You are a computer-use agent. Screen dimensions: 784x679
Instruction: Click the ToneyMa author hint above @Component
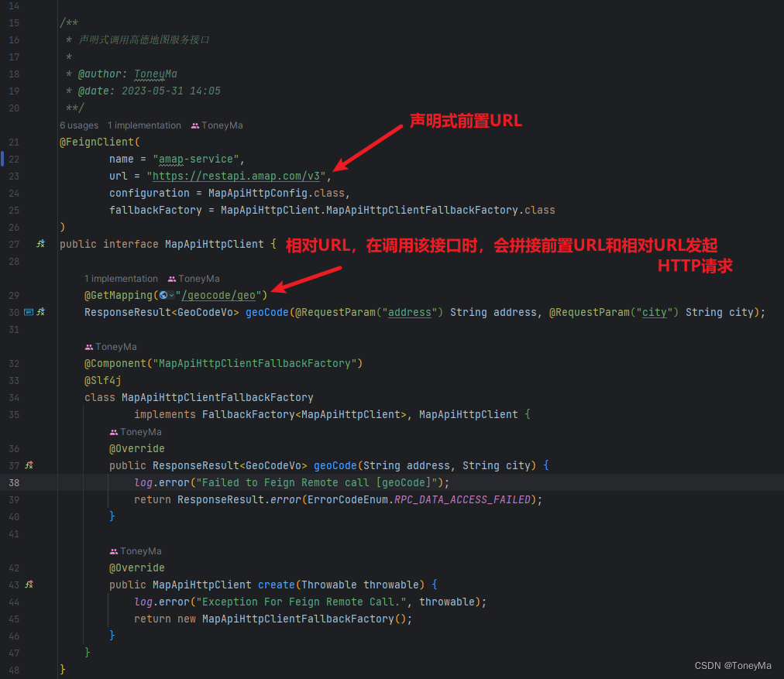tap(111, 347)
